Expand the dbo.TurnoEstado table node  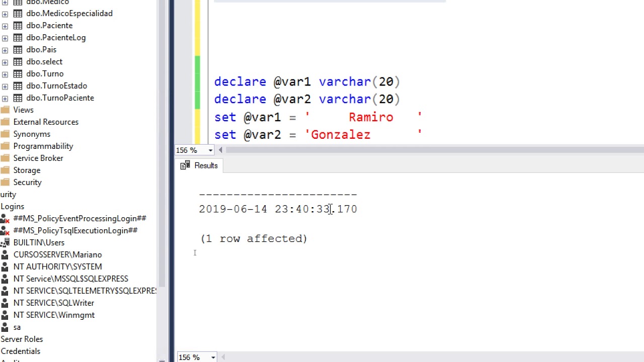click(x=5, y=86)
